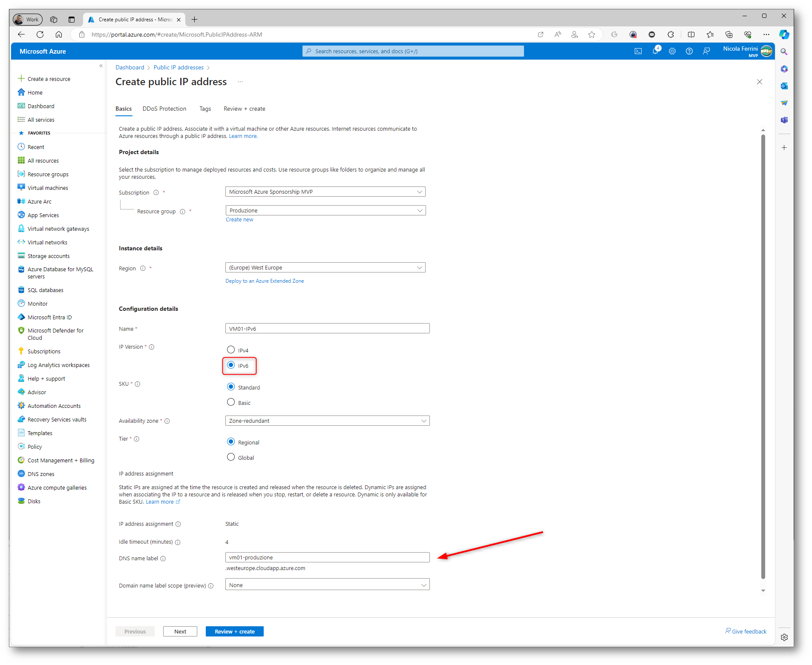The width and height of the screenshot is (812, 665).
Task: Switch to the Basics tab
Action: [124, 109]
